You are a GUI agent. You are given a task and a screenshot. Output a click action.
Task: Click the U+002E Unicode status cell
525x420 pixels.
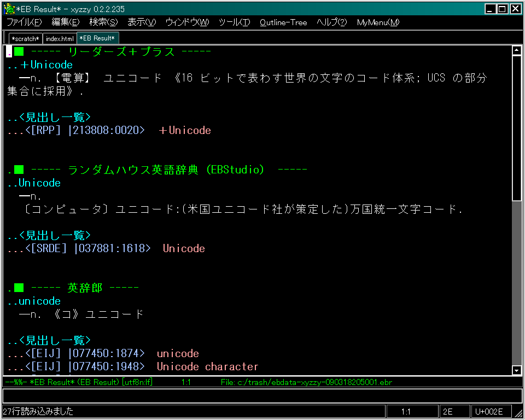491,411
